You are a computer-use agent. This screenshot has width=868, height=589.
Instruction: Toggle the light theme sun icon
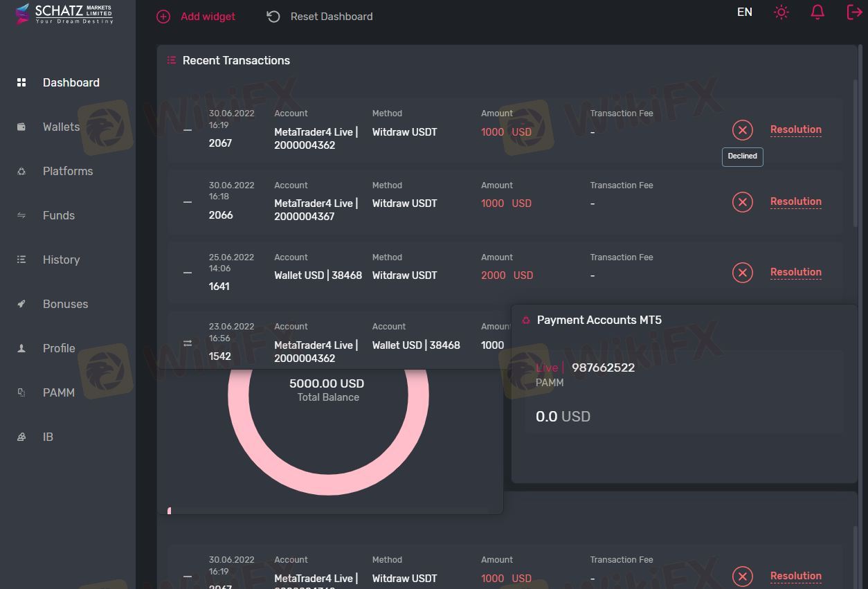(x=781, y=12)
